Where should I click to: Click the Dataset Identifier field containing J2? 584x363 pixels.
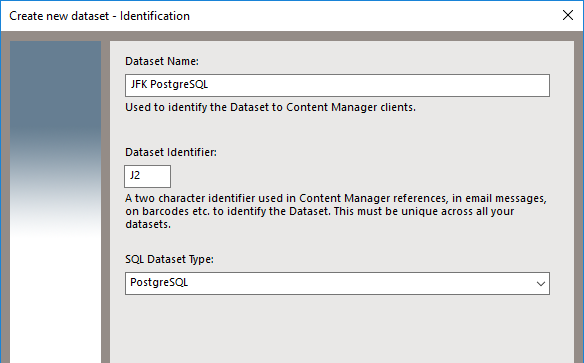147,176
